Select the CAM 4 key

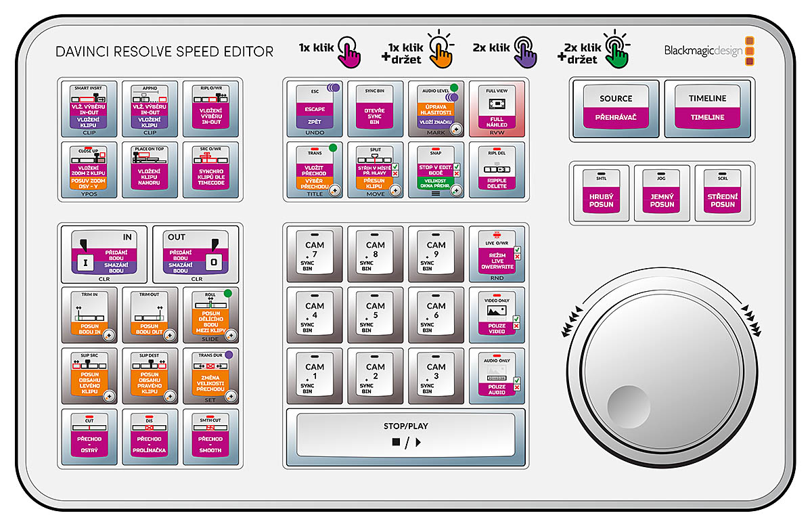(315, 315)
